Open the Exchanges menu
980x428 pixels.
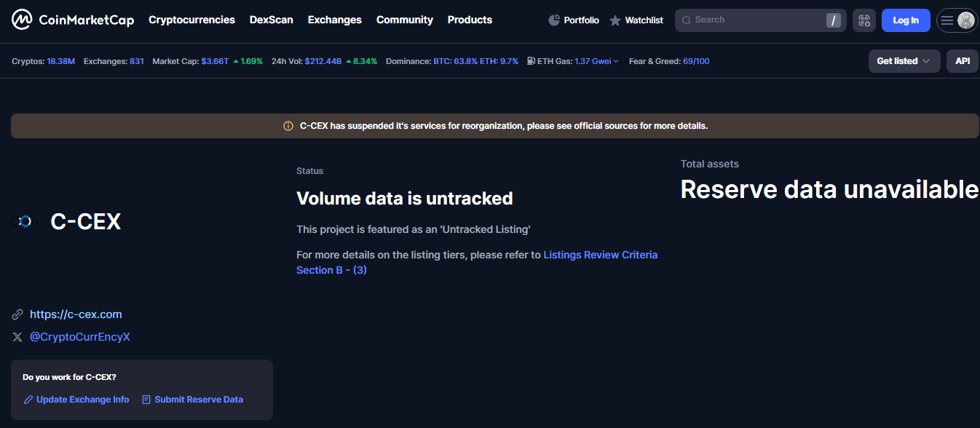point(334,20)
